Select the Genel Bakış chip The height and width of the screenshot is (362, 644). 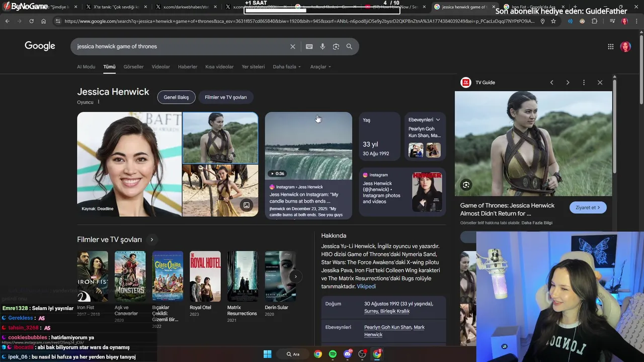pos(176,97)
